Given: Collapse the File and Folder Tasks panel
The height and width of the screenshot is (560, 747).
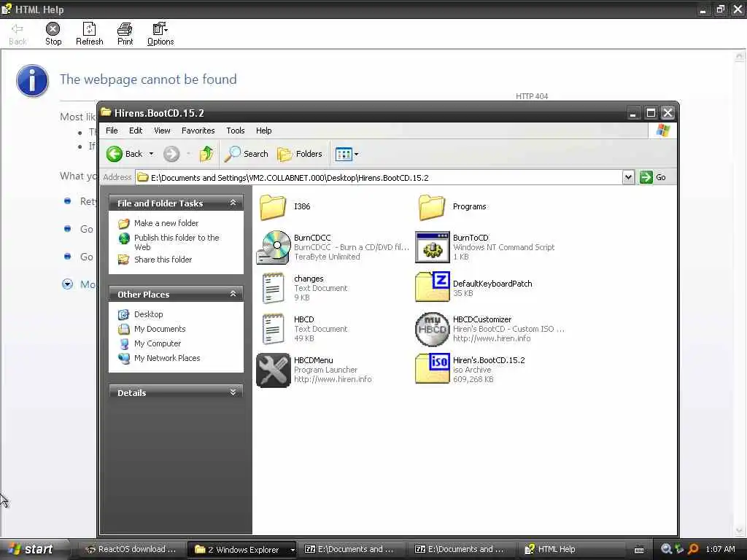Looking at the screenshot, I should 233,203.
